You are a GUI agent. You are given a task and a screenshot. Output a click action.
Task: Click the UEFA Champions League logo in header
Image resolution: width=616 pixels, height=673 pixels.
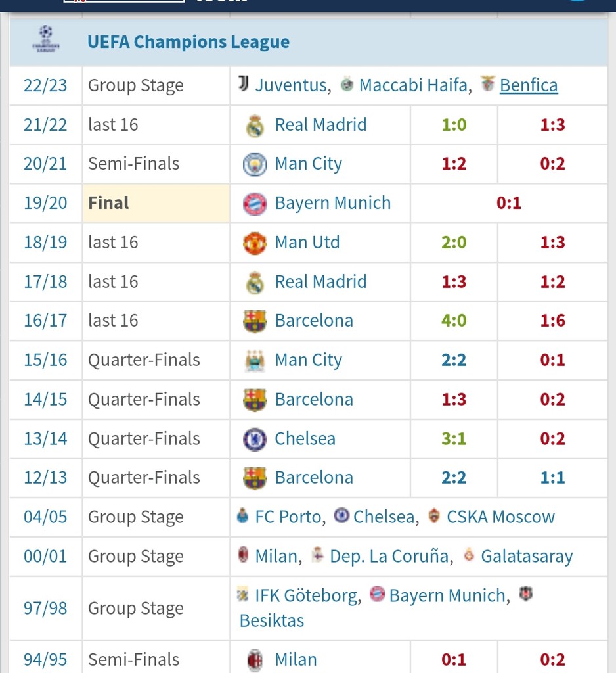click(46, 40)
